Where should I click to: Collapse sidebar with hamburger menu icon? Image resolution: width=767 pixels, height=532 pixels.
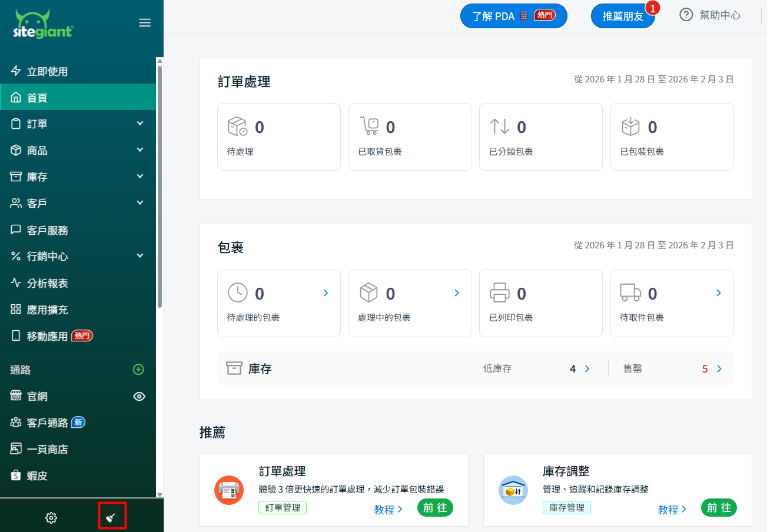point(145,23)
